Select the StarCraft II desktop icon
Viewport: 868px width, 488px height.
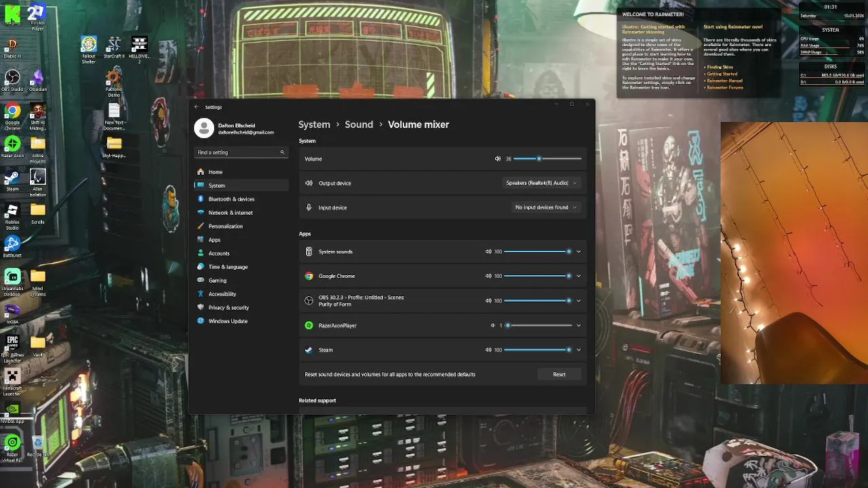114,47
